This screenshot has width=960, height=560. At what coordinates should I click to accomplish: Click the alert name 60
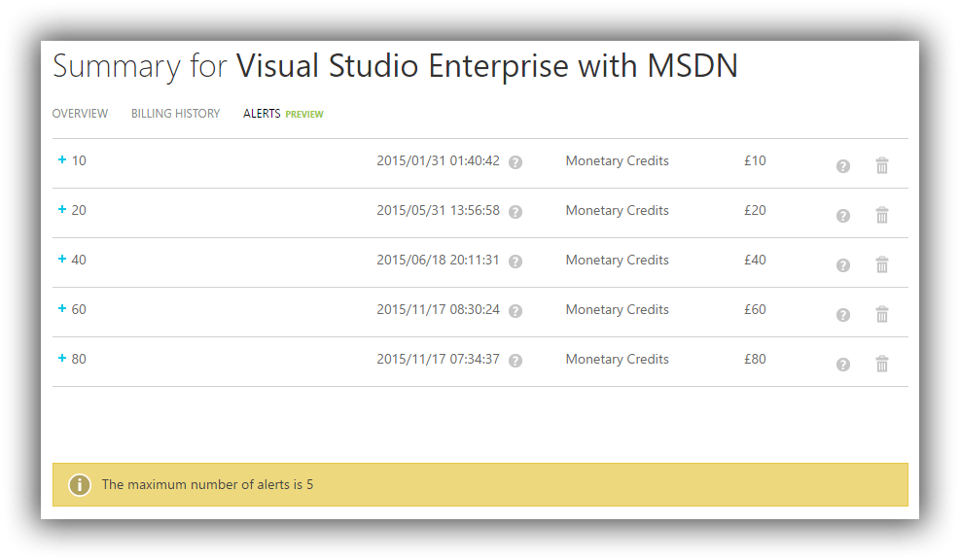(x=79, y=310)
